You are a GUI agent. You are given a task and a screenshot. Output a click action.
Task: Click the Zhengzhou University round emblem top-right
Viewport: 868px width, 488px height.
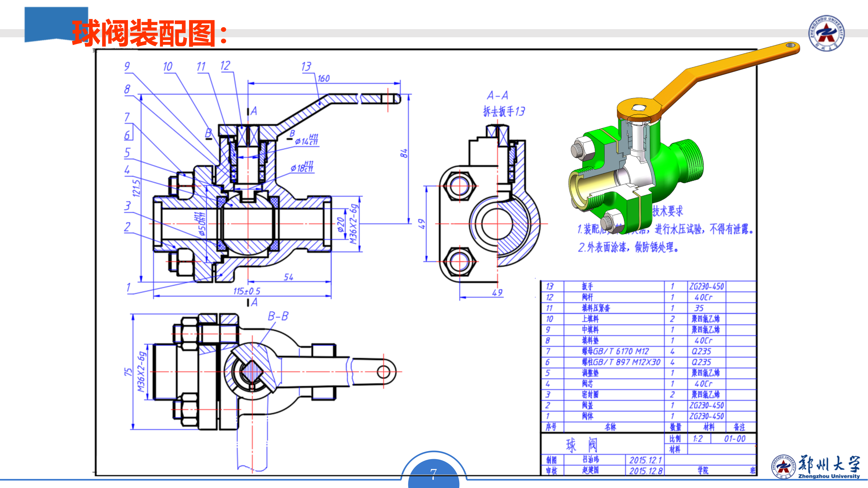(826, 33)
